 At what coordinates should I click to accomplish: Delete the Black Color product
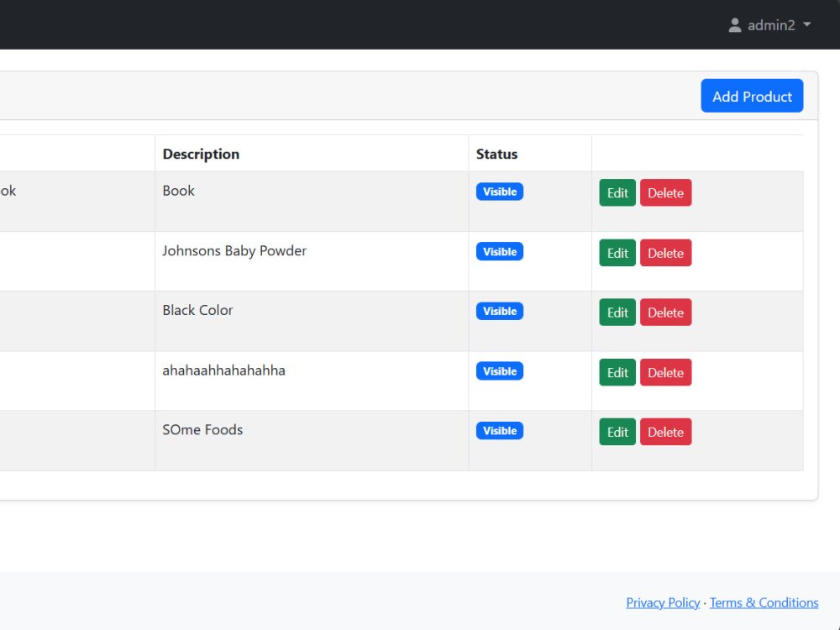(665, 312)
